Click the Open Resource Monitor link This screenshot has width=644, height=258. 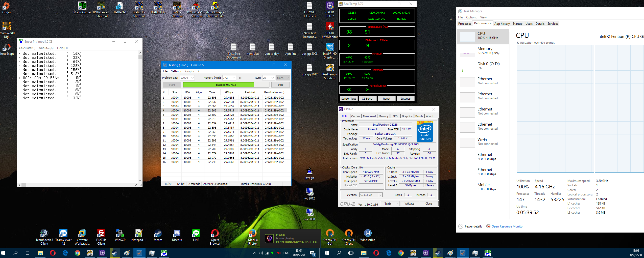pos(507,226)
